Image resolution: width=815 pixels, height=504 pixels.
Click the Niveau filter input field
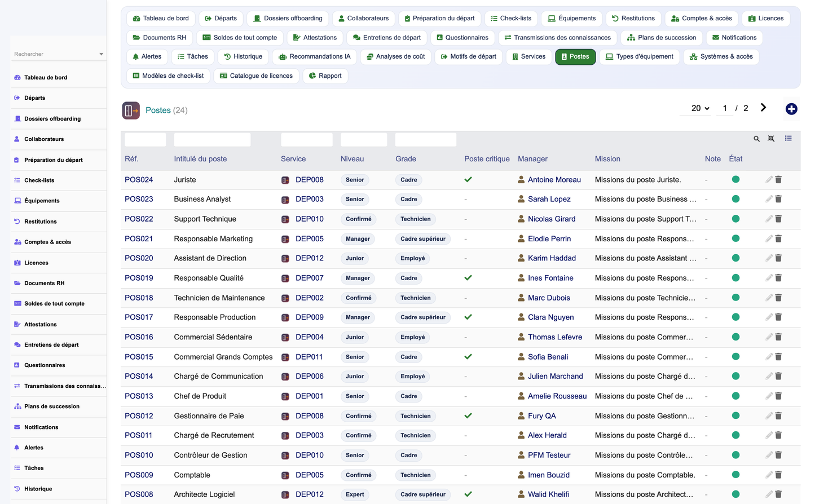(x=364, y=140)
